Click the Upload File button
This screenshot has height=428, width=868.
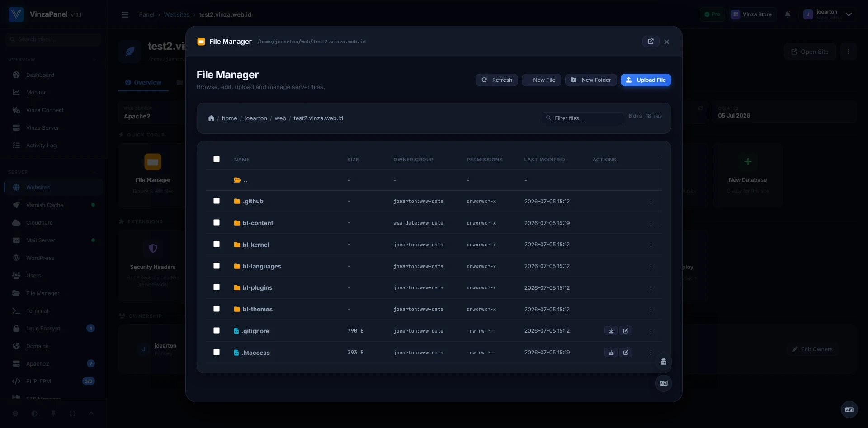tap(646, 80)
